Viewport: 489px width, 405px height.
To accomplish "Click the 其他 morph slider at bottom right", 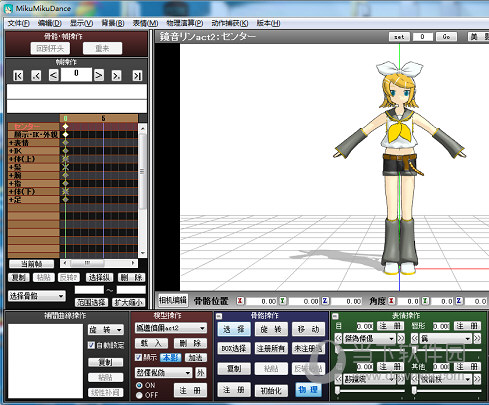I will 446,390.
